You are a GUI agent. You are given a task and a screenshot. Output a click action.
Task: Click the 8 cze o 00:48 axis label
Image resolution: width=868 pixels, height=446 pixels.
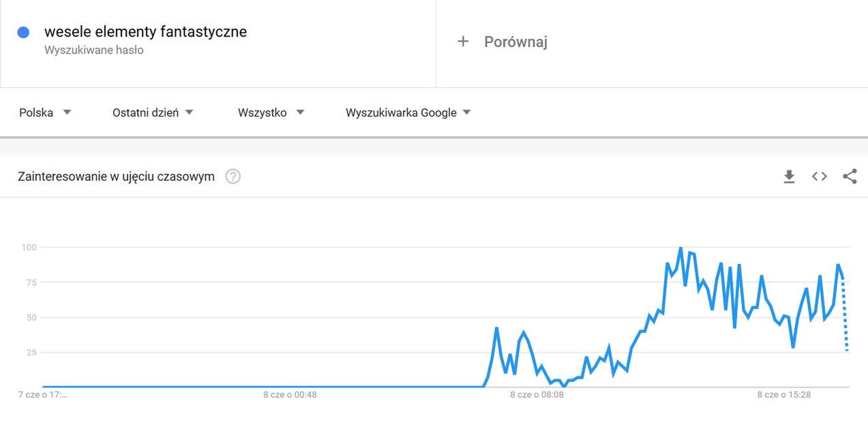coord(290,395)
